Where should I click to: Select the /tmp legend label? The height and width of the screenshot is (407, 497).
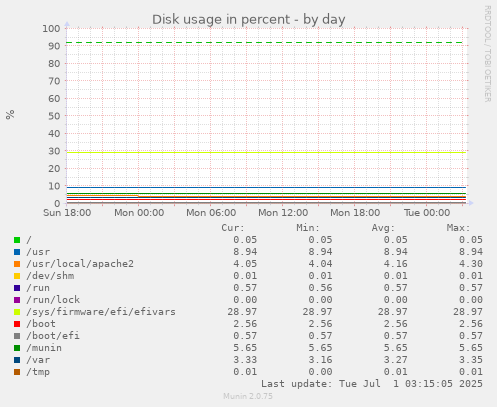38,372
